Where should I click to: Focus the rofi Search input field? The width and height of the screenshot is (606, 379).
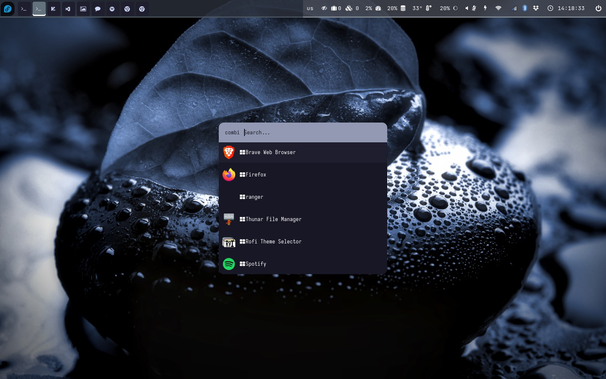[x=314, y=133]
